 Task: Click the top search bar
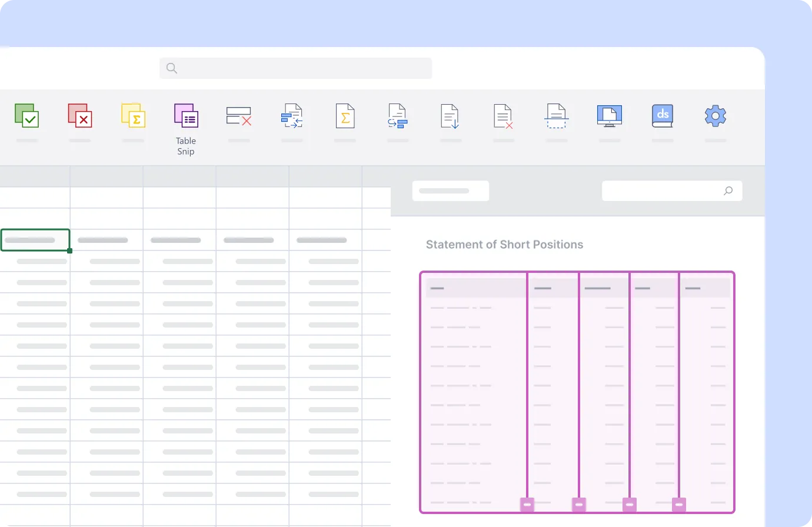tap(295, 68)
